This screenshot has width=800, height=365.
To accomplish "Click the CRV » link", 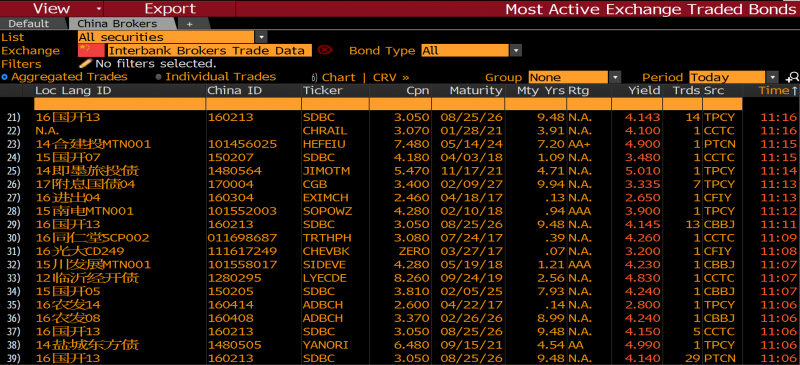I will [391, 78].
